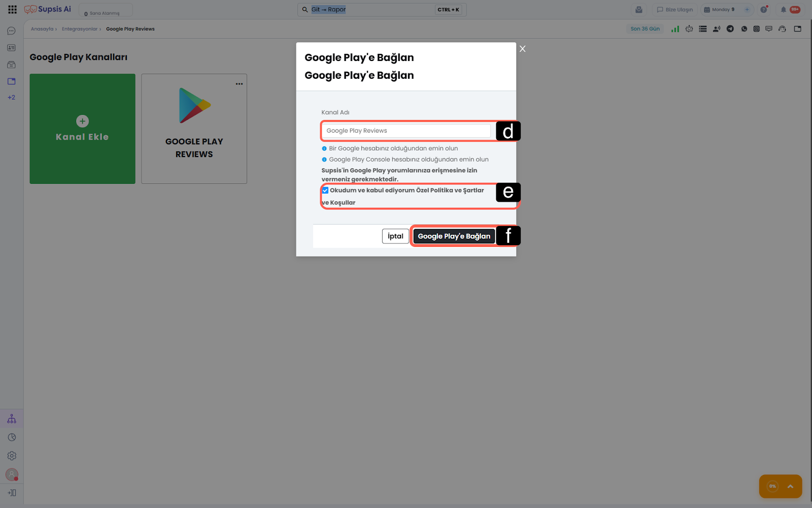
Task: Click the WhatsApp icon in the toolbar
Action: click(x=744, y=29)
